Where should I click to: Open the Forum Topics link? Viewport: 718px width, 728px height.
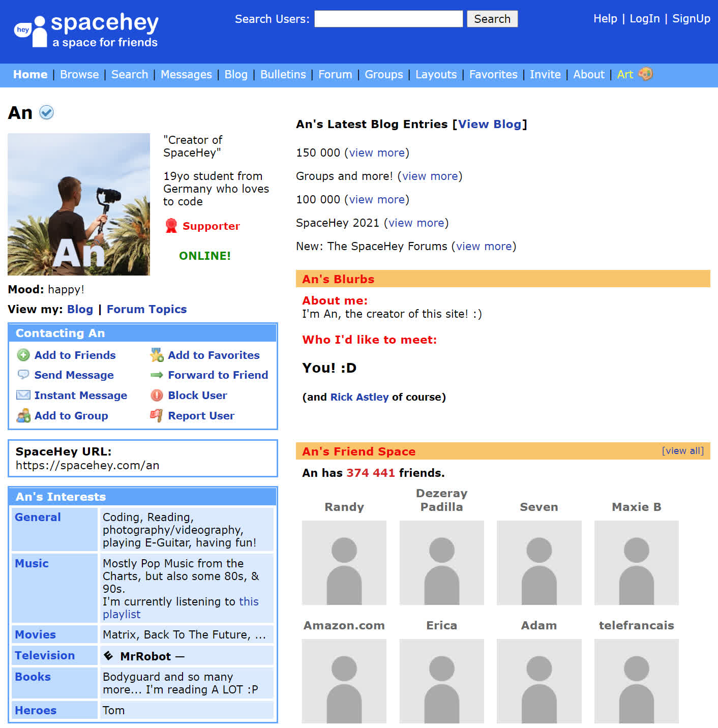[x=146, y=309]
